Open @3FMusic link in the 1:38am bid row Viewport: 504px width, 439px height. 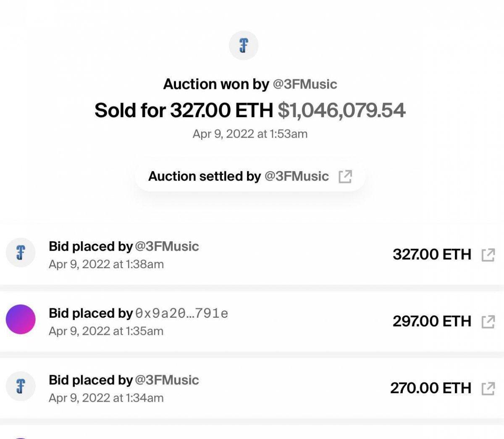pos(167,246)
